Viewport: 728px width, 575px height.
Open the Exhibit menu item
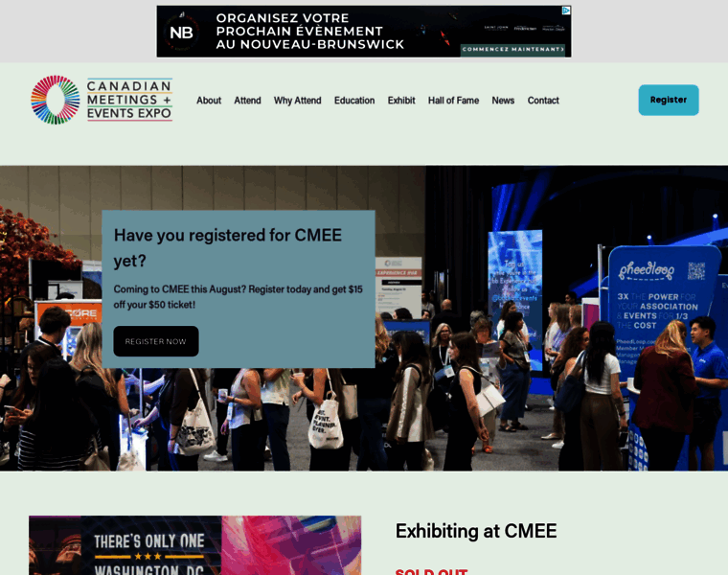coord(401,101)
